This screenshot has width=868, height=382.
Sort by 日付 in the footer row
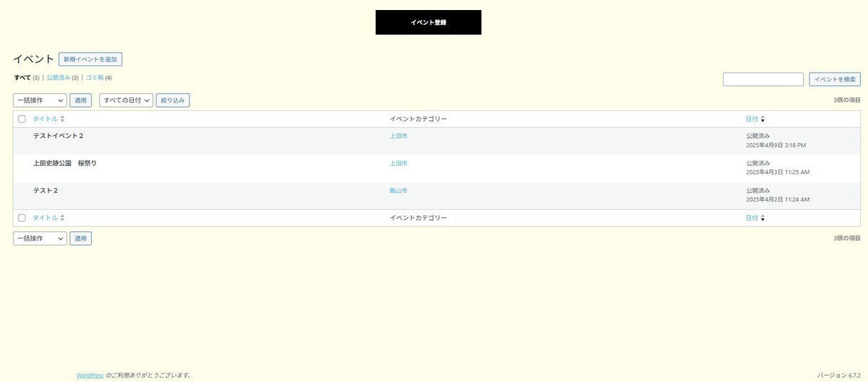point(752,218)
